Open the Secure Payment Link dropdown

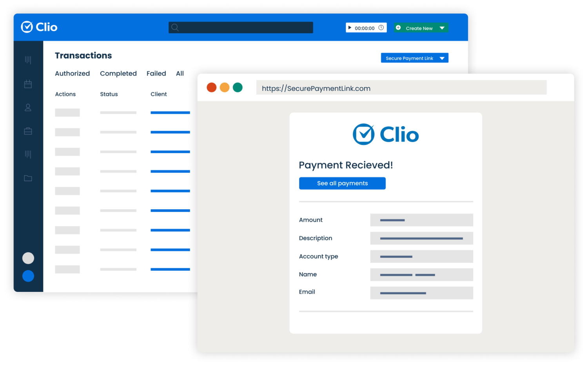pyautogui.click(x=414, y=58)
